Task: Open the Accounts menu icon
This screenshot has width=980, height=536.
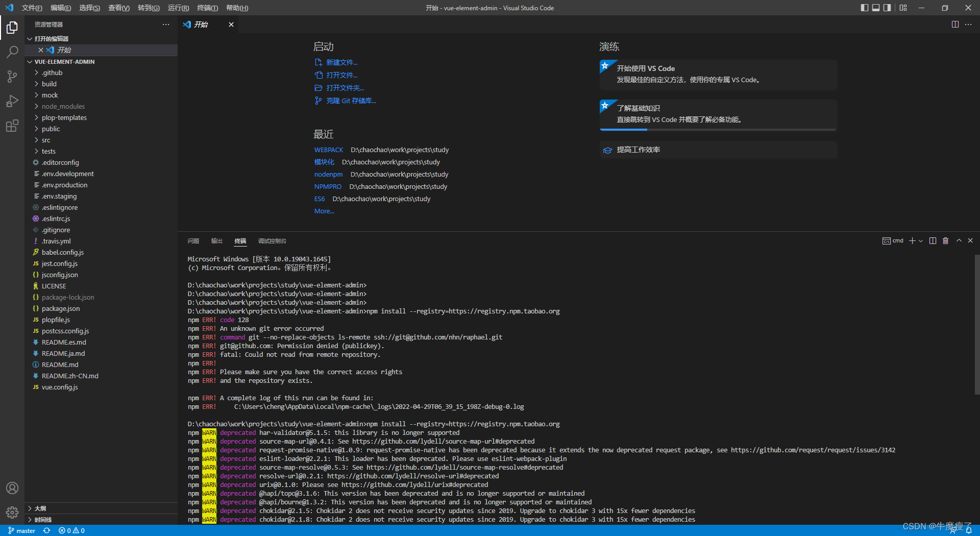Action: pos(12,488)
